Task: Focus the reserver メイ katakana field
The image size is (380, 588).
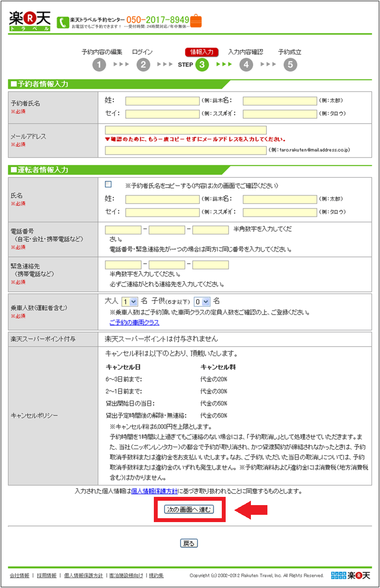Action: click(x=280, y=114)
